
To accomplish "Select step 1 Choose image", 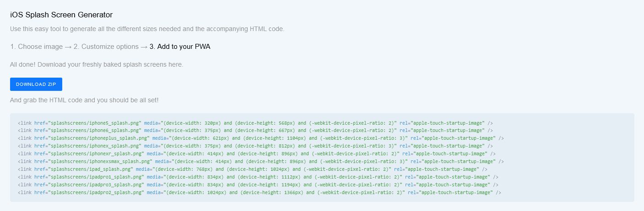I will [36, 47].
